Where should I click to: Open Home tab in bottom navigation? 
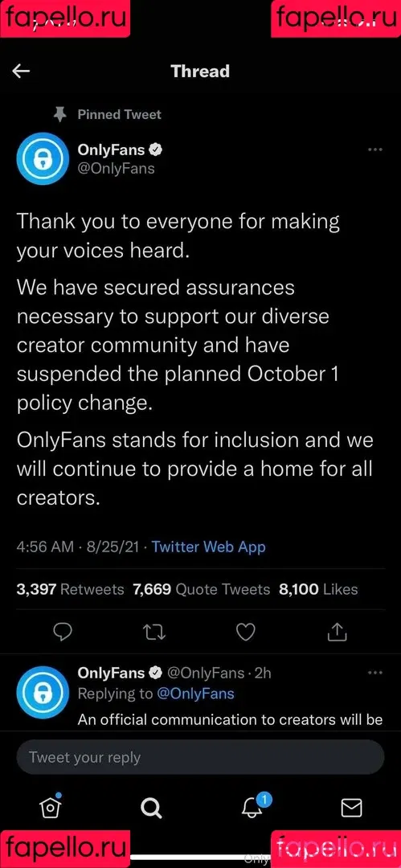pyautogui.click(x=51, y=807)
